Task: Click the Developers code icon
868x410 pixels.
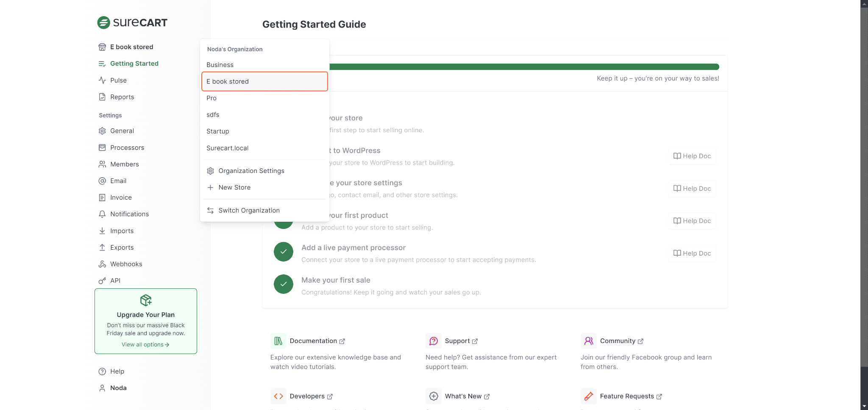Action: (278, 396)
